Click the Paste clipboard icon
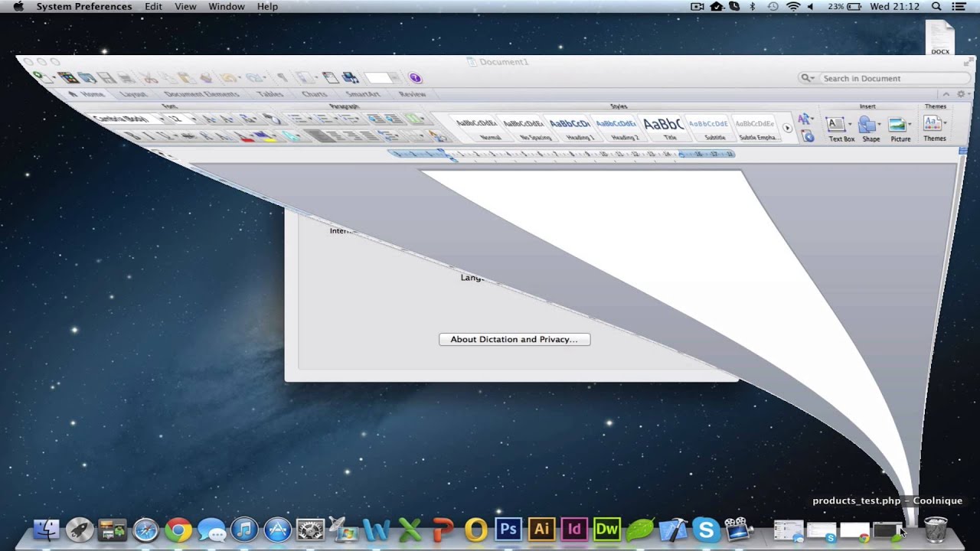This screenshot has height=551, width=980. pos(186,77)
